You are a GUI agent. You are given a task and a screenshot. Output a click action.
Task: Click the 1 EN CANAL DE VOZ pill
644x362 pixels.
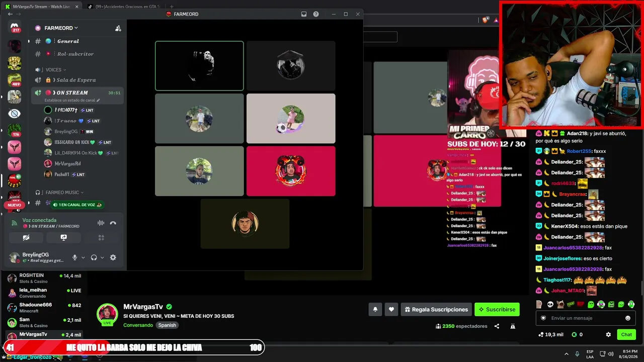coord(77,205)
